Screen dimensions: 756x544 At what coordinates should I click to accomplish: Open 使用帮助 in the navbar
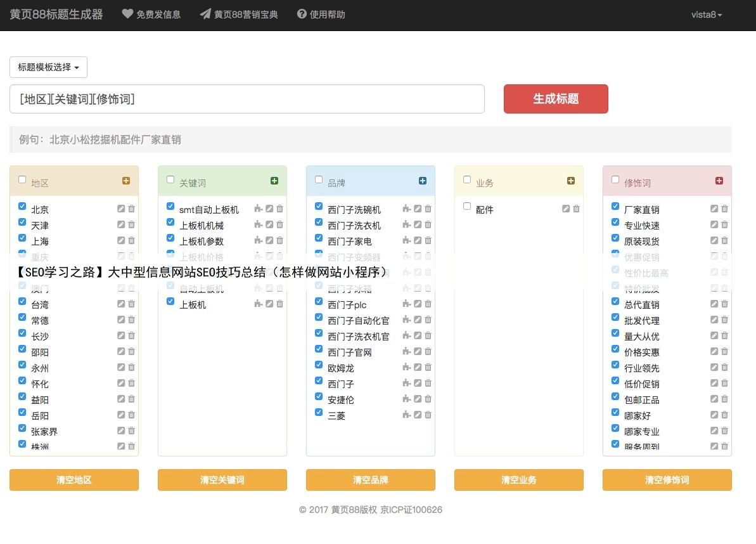pyautogui.click(x=321, y=14)
